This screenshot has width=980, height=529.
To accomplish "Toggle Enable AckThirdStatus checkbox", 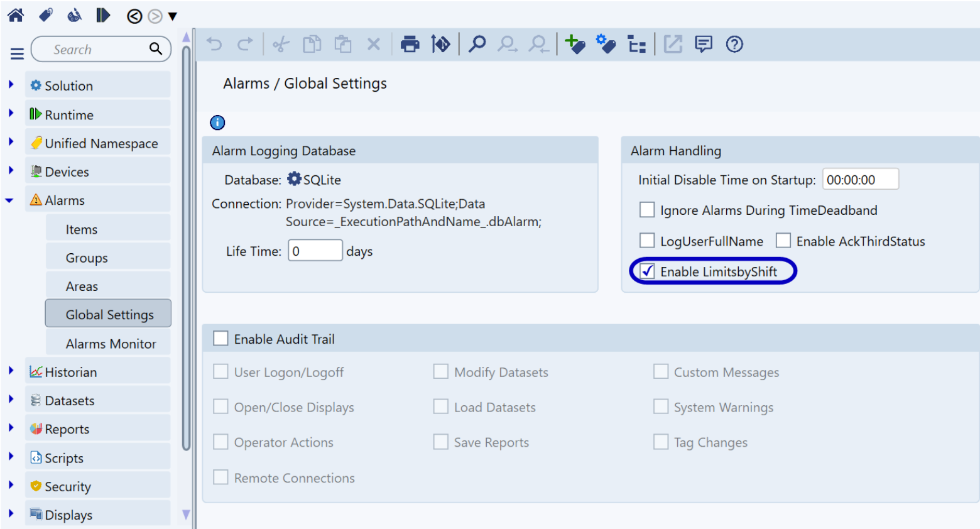I will click(783, 241).
